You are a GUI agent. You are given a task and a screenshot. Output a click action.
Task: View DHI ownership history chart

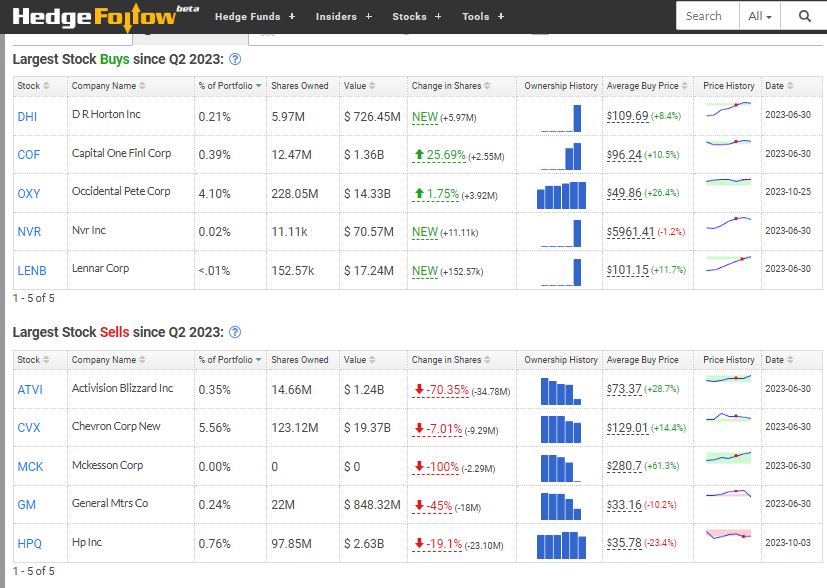[x=561, y=118]
